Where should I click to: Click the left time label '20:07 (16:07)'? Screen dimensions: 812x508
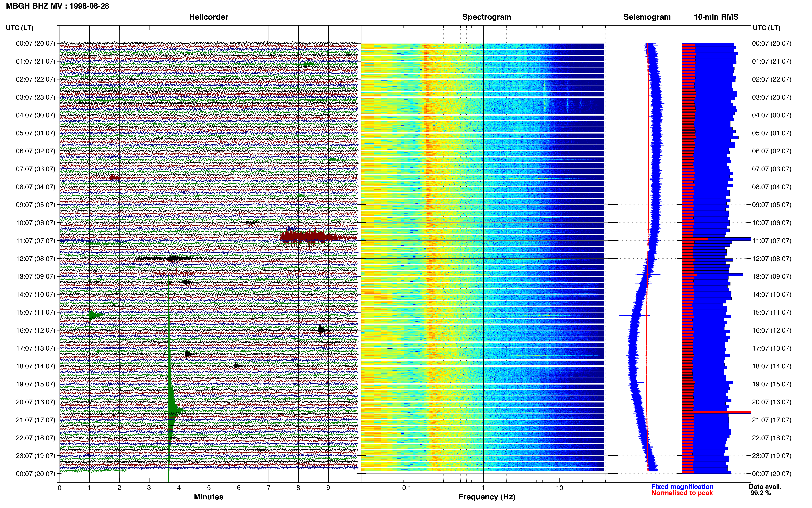tap(35, 402)
